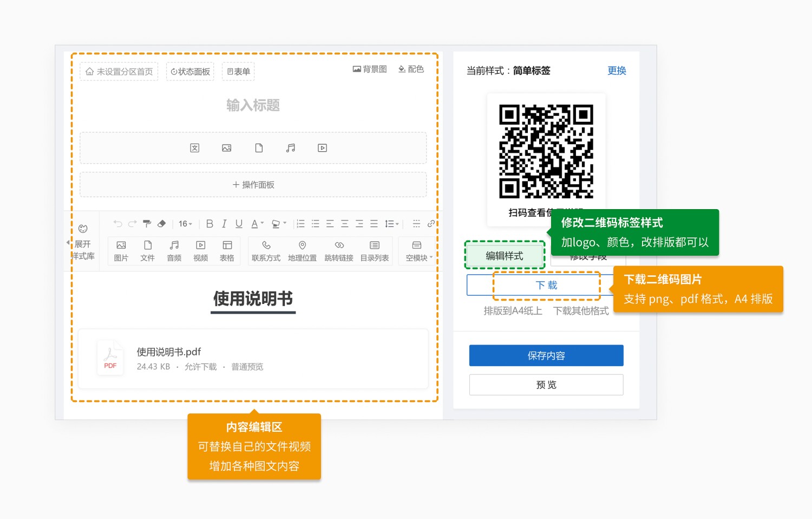Insert an ordered numbered list

(300, 224)
